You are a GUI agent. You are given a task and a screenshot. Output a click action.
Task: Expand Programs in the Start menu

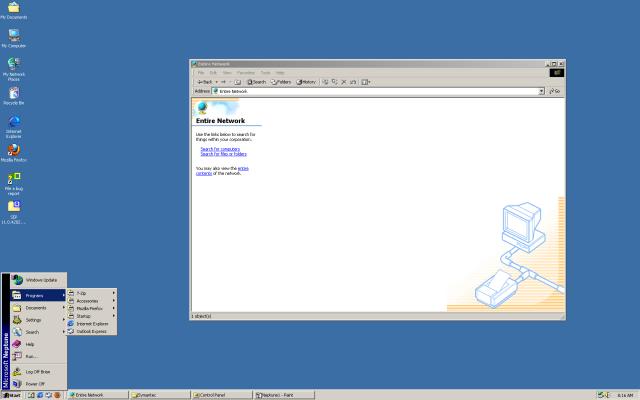coord(38,296)
